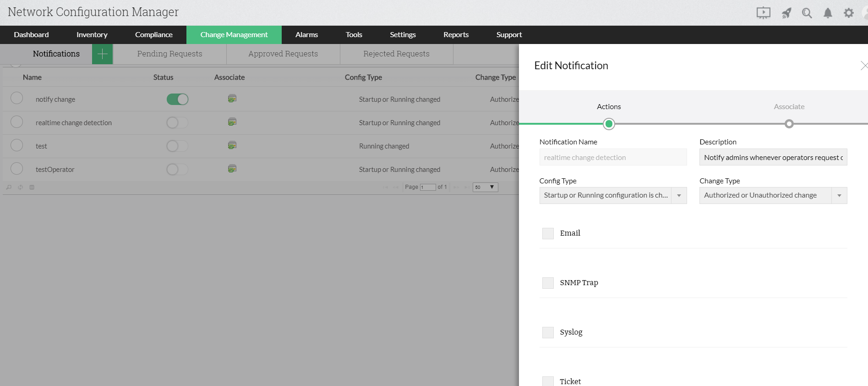The image size is (868, 386).
Task: Open the presentation screen icon in header
Action: tap(763, 13)
